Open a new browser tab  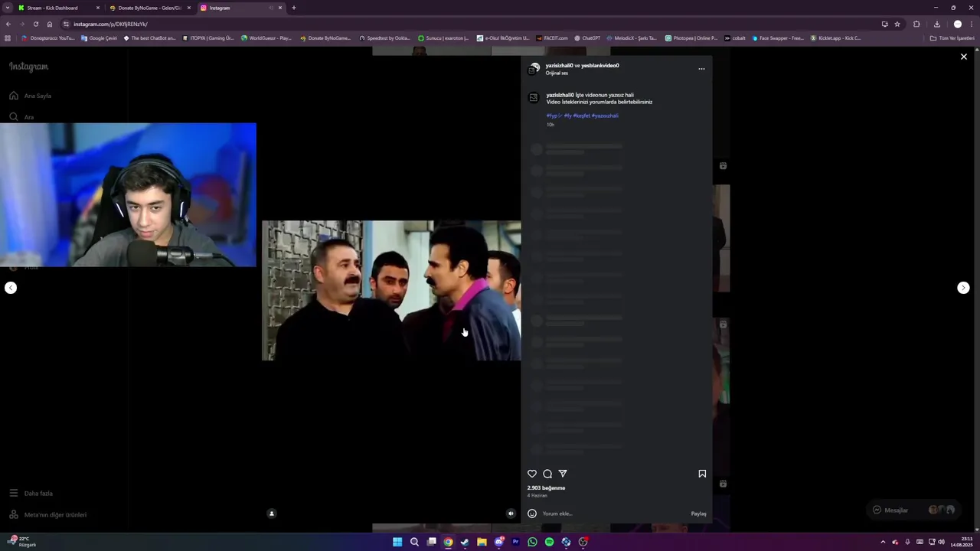pyautogui.click(x=293, y=8)
